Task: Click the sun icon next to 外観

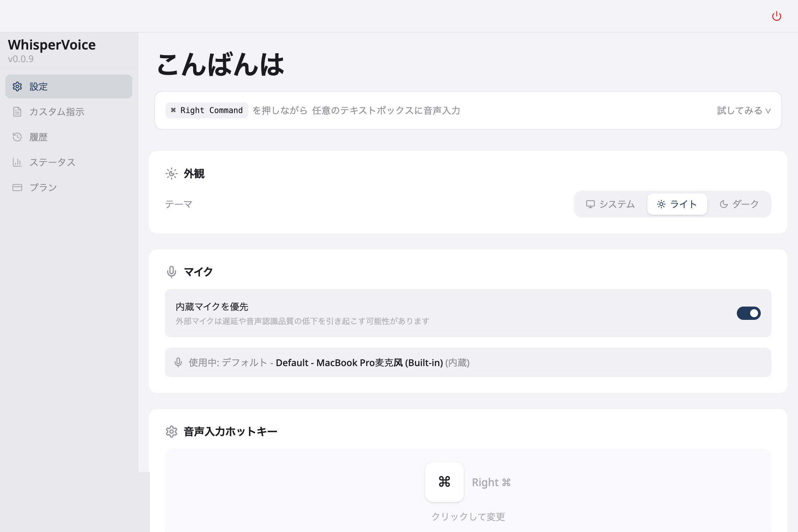Action: coord(171,173)
